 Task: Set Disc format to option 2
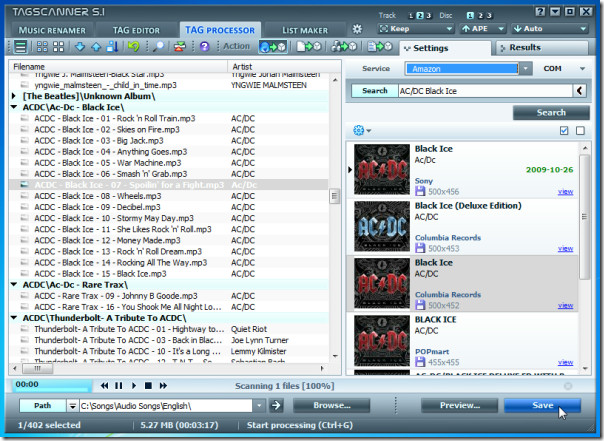(480, 16)
